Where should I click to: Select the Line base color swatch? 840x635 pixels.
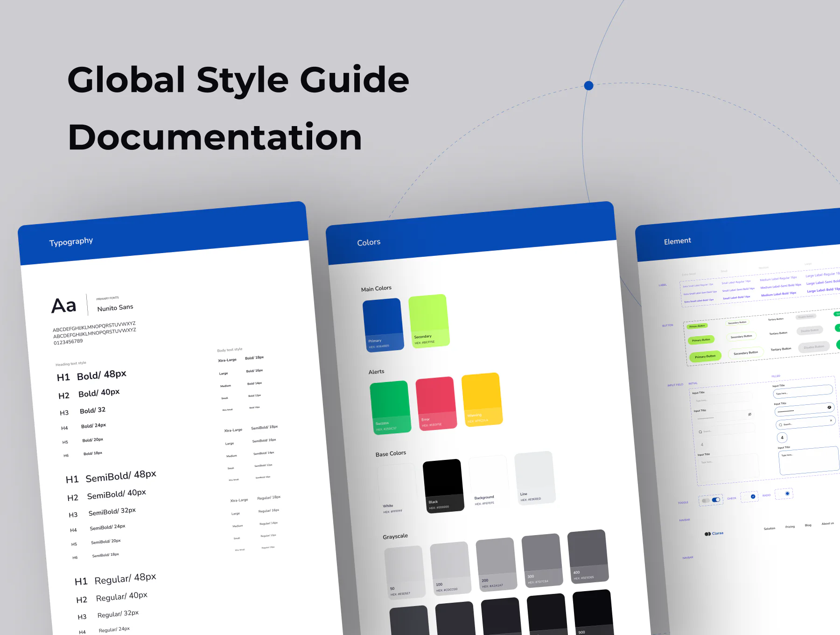tap(535, 478)
